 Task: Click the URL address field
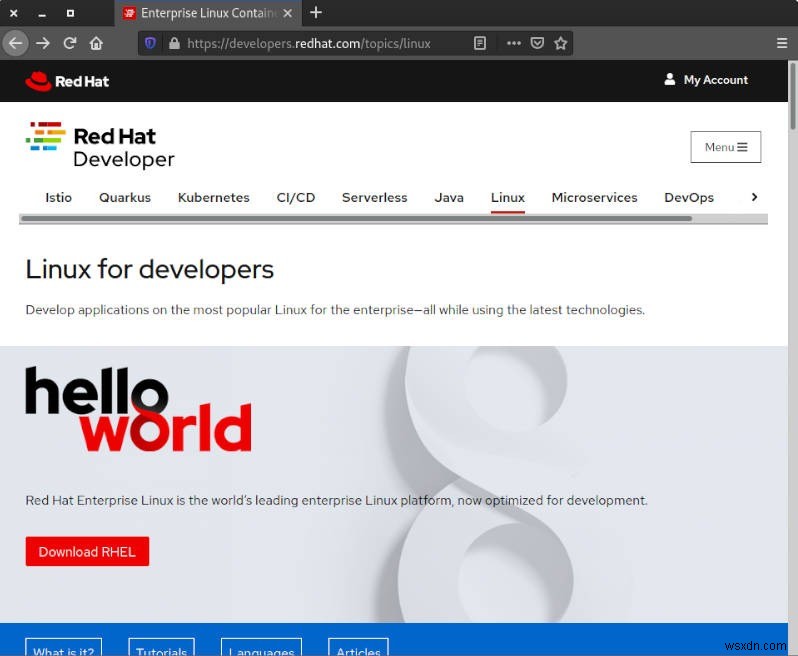308,43
